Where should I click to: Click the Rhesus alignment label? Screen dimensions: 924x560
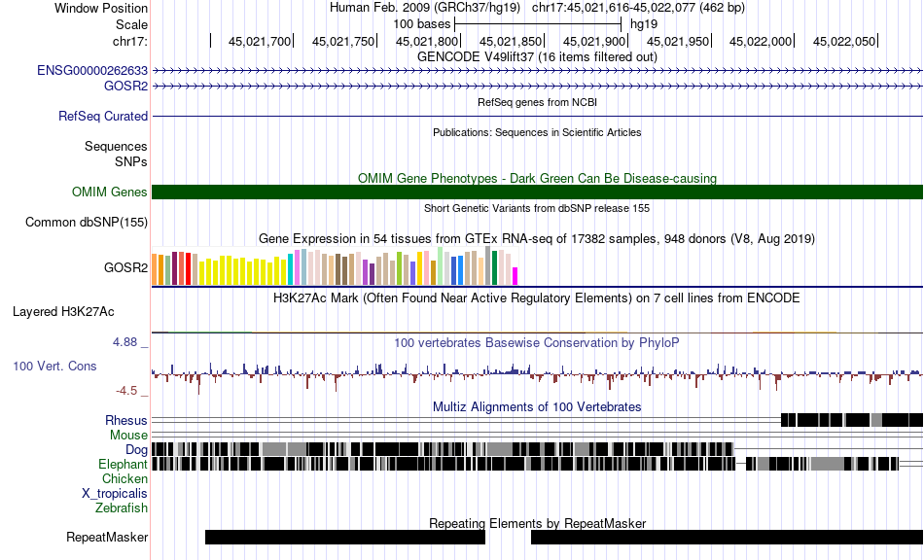coord(126,420)
